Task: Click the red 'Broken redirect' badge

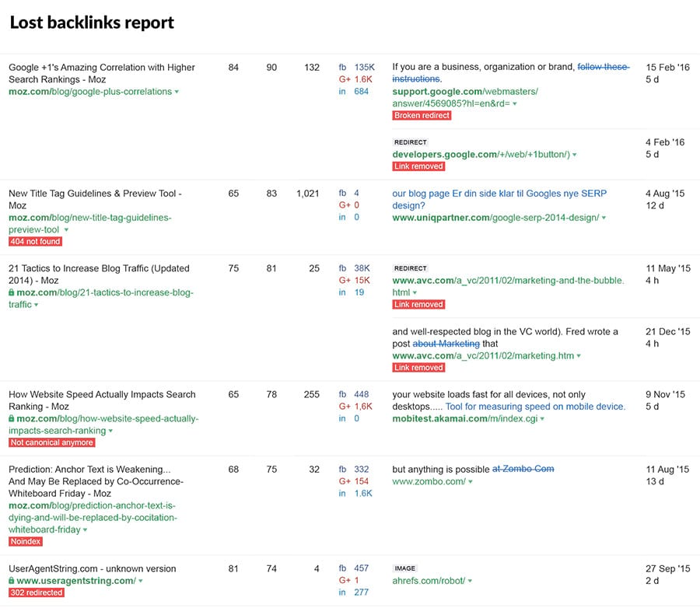Action: point(422,115)
